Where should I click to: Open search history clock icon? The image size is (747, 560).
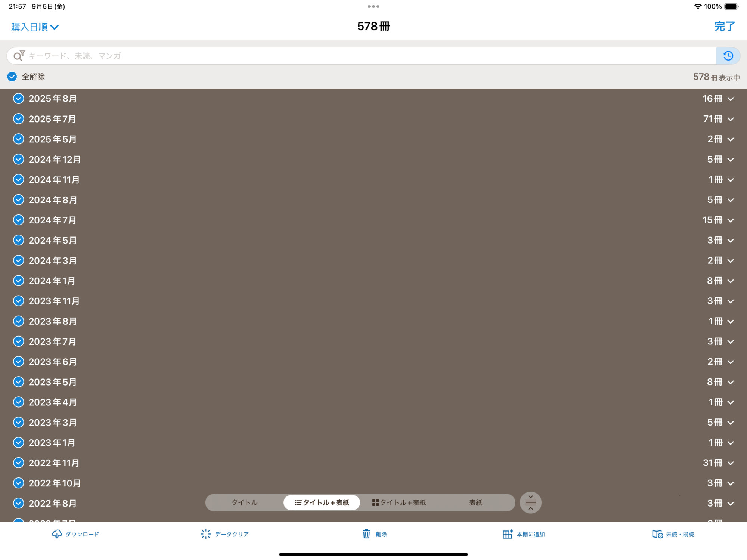(x=728, y=56)
